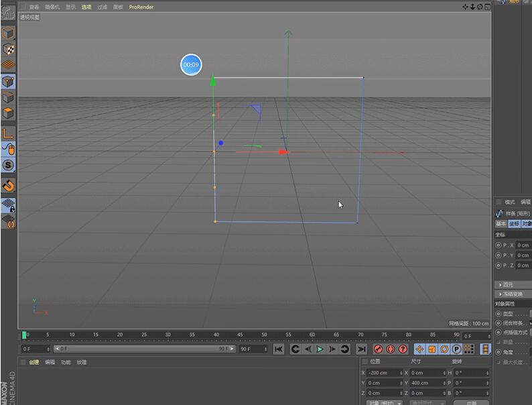Activate the polygons mode orange cube icon
The image size is (532, 405).
[x=9, y=113]
